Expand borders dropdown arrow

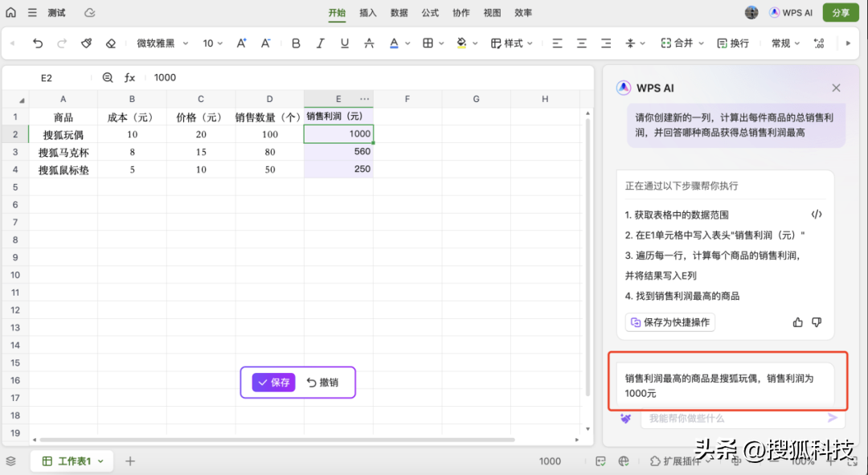point(442,43)
